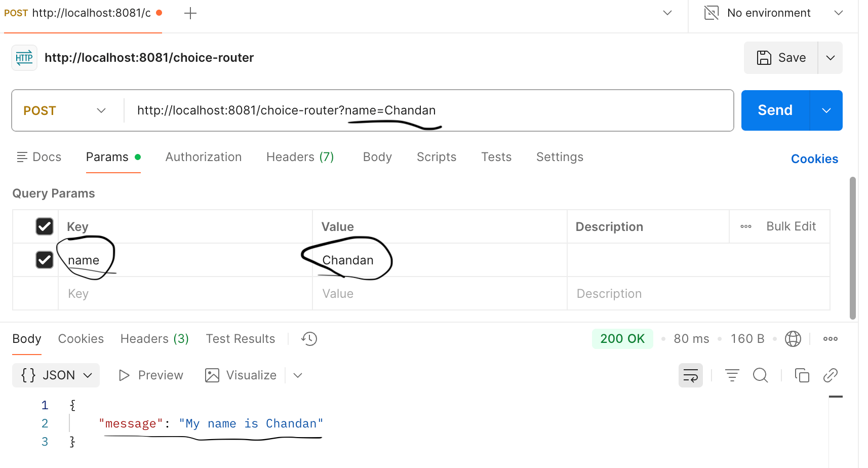
Task: Click the link icon beside the response tools
Action: 831,375
